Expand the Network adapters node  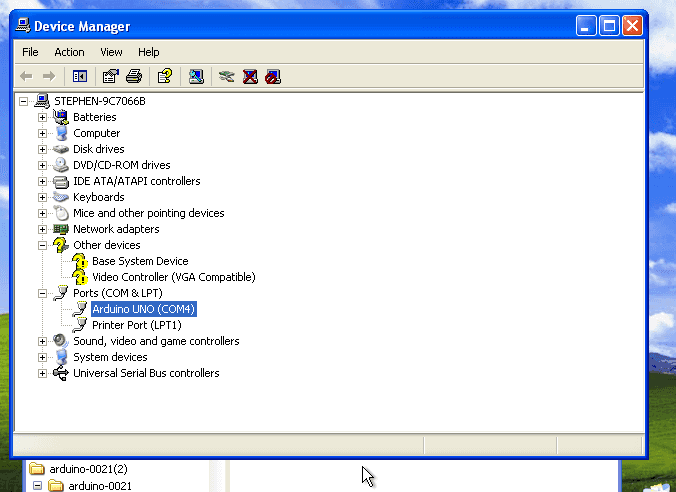(x=42, y=229)
